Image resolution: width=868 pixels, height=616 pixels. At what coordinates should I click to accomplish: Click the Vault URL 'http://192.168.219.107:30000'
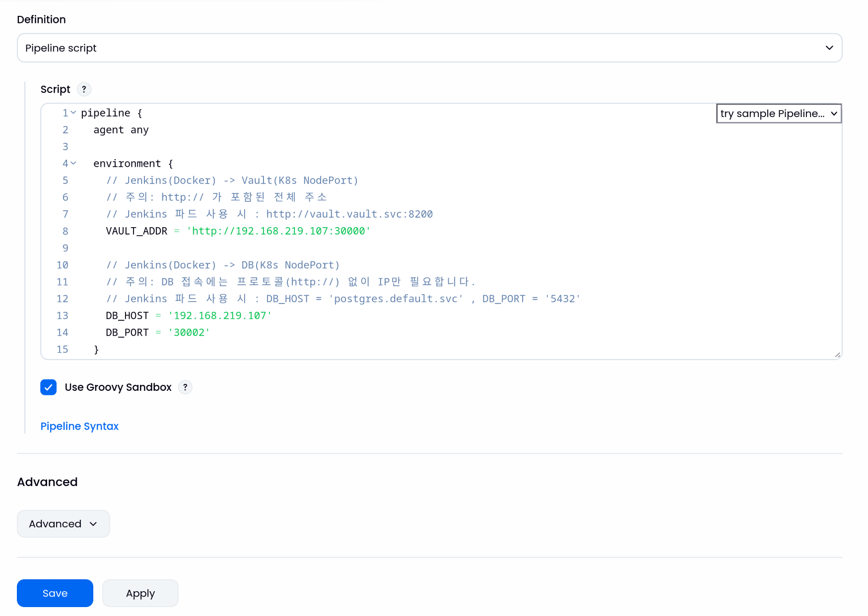coord(278,231)
